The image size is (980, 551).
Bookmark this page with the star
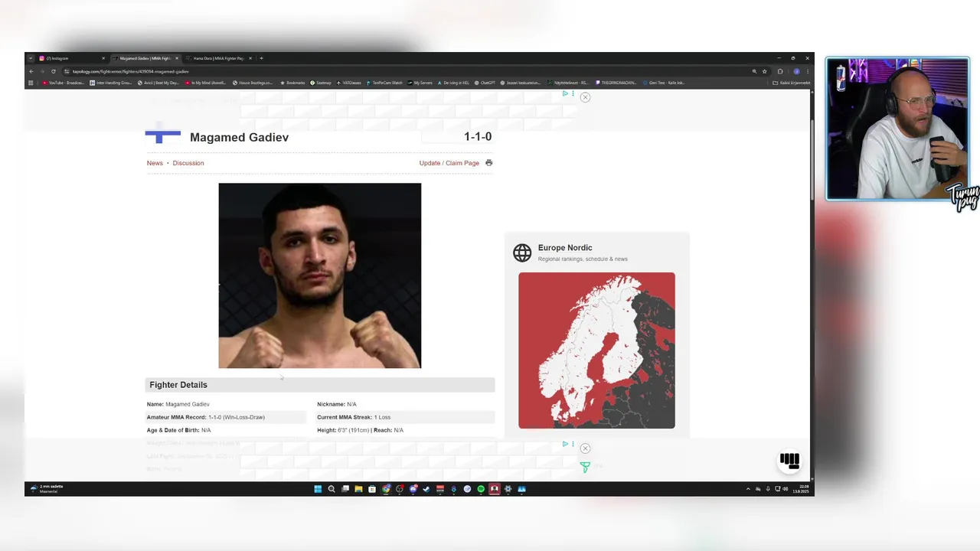tap(764, 71)
